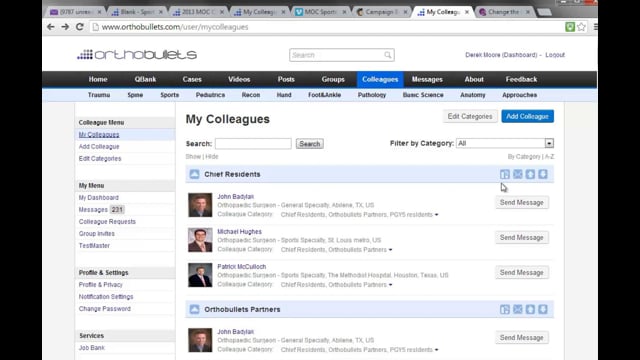Expand category dropdown arrow for John Badylak under Chief Residents

point(436,215)
